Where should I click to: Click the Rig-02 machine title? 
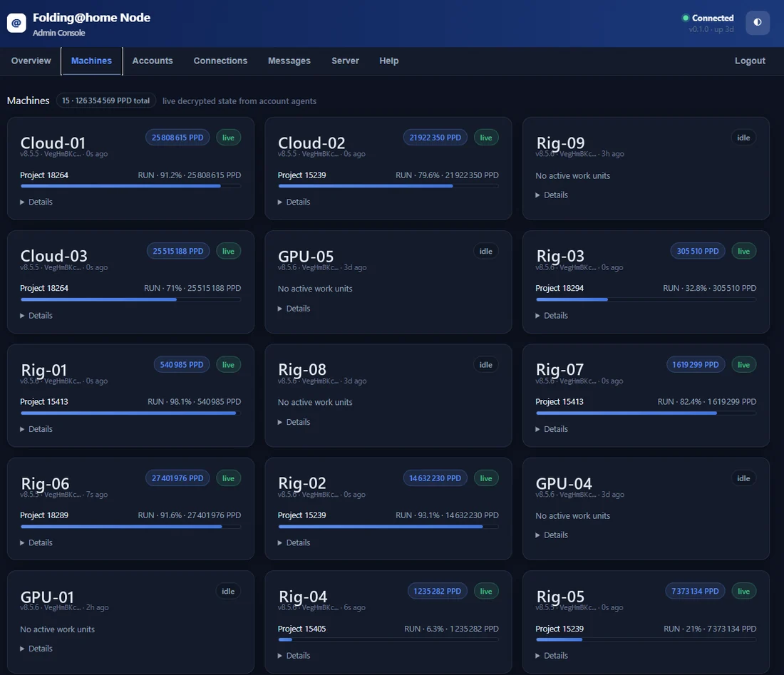(x=302, y=483)
